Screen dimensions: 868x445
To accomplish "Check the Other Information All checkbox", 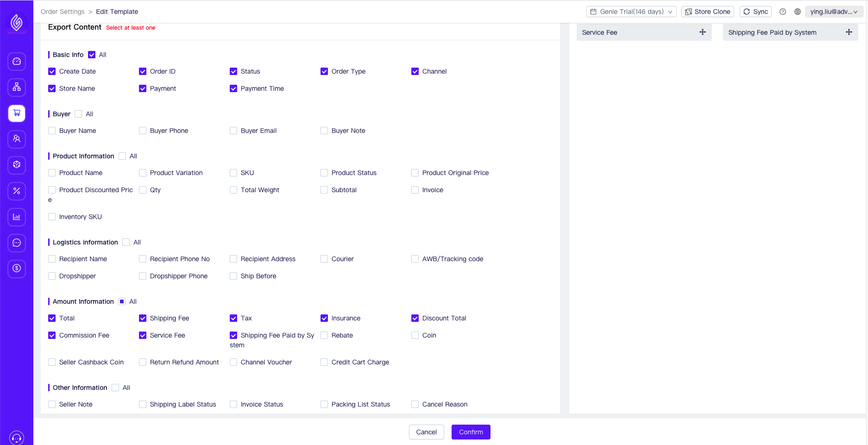I will (115, 388).
